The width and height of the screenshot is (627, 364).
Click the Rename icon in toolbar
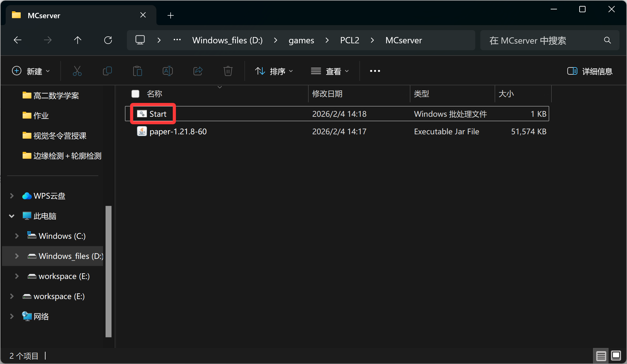point(167,71)
